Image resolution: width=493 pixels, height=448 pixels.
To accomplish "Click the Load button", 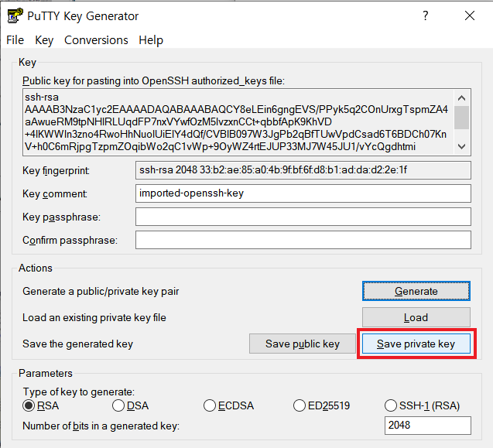I will tap(416, 317).
